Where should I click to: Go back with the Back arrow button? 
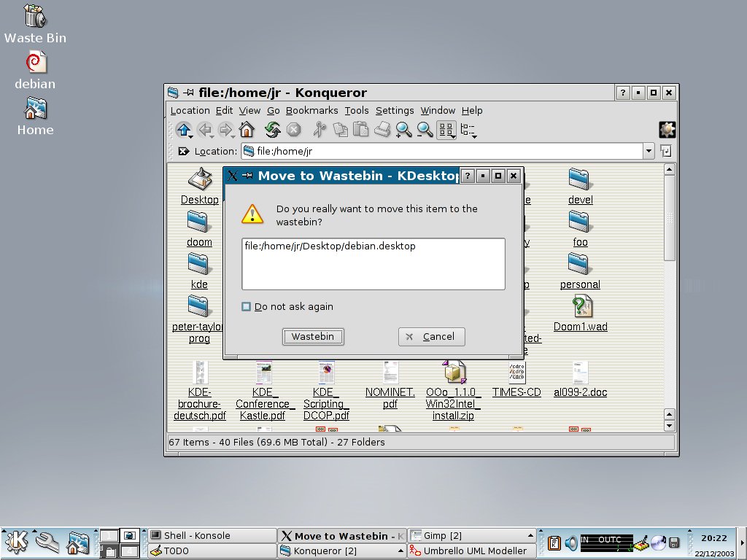coord(205,130)
